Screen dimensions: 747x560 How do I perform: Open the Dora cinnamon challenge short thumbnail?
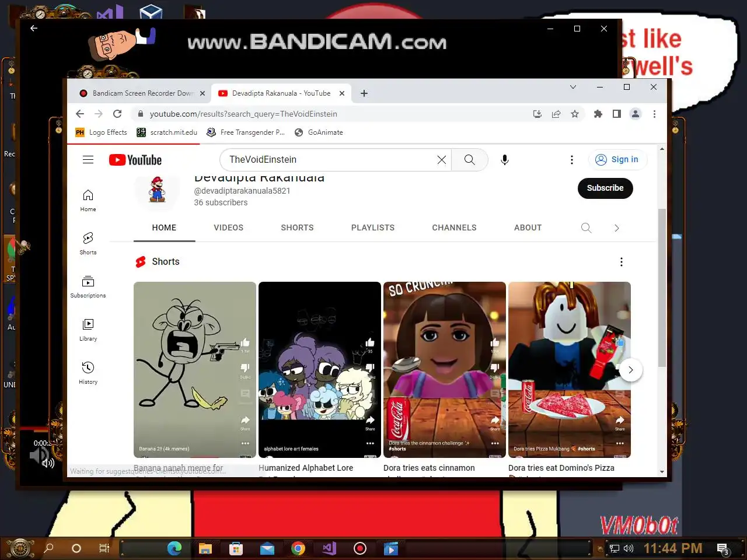point(445,370)
